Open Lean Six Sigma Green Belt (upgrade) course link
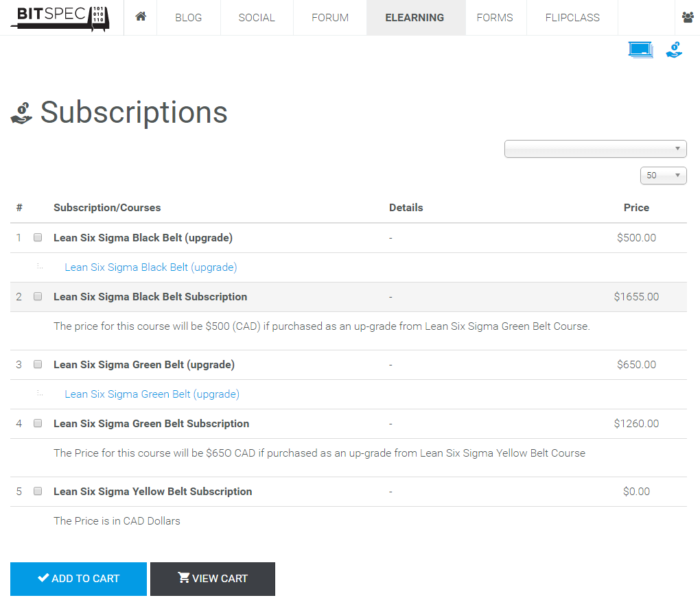The height and width of the screenshot is (600, 700). (152, 394)
